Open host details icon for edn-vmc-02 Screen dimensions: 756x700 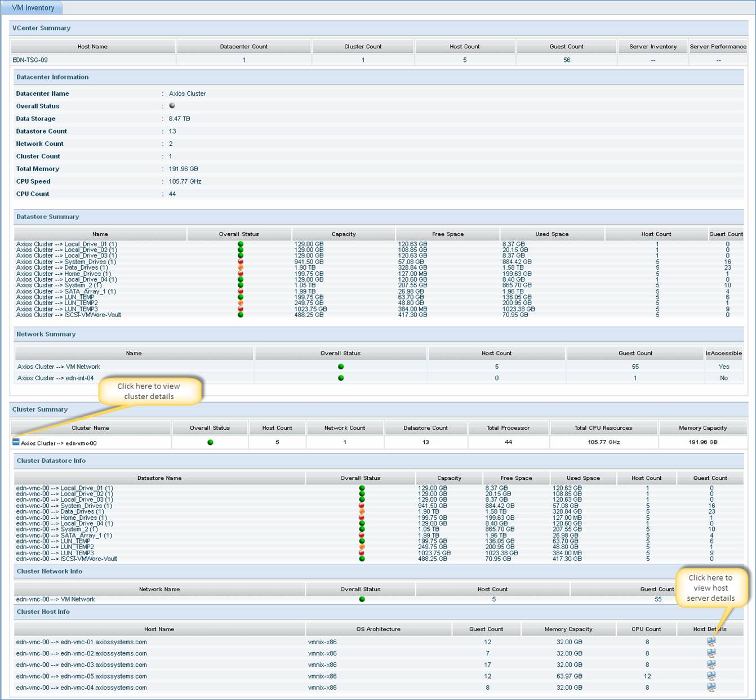[x=711, y=653]
